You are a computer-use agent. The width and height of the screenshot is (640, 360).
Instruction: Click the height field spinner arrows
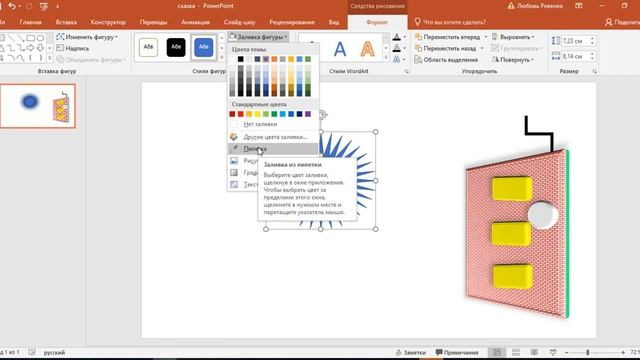[x=592, y=41]
